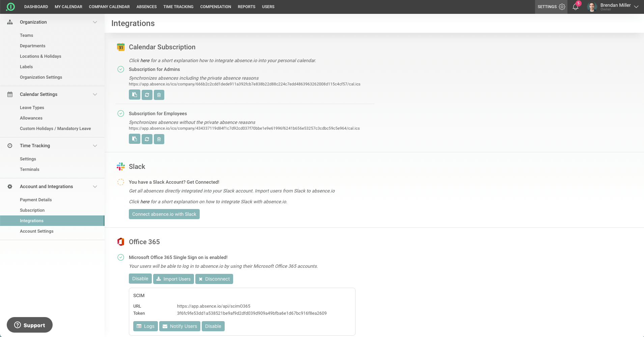Toggle Subscription for Admins check circle

click(x=121, y=69)
